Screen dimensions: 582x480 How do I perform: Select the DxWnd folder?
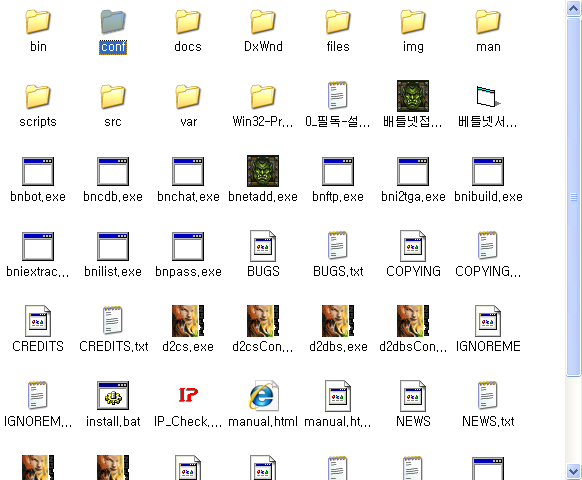click(x=263, y=22)
